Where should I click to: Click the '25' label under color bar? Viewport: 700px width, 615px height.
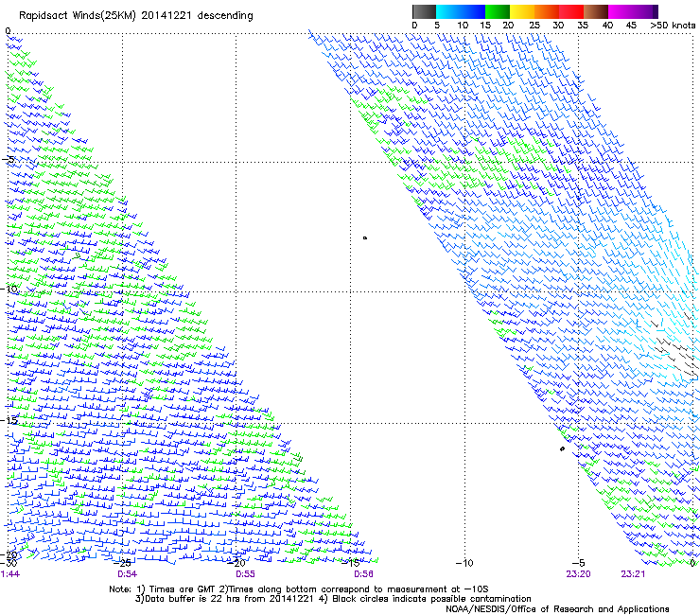pyautogui.click(x=534, y=25)
